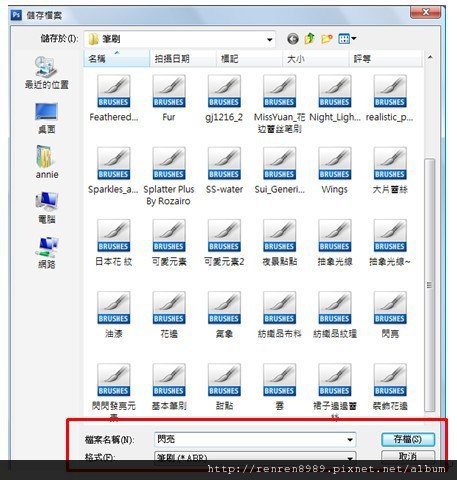Select the Sui_Generi brush file
Viewport: 457px width, 480px height.
279,171
